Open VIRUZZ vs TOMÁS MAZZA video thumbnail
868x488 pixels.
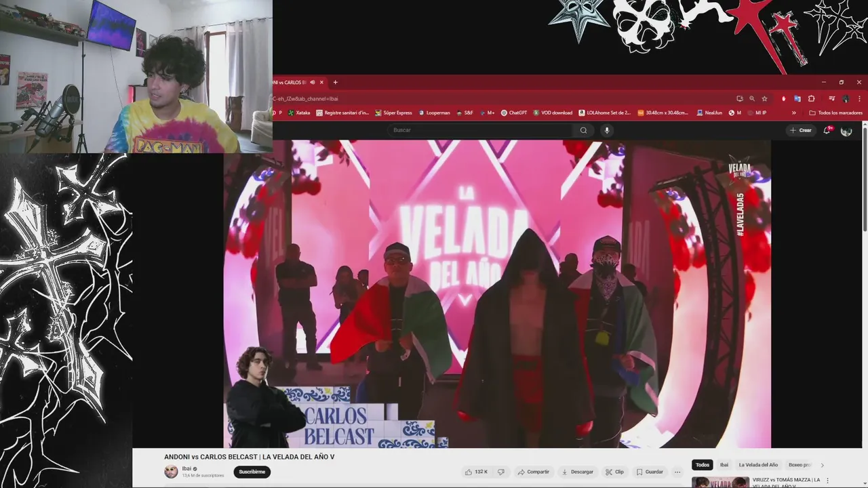pos(720,483)
